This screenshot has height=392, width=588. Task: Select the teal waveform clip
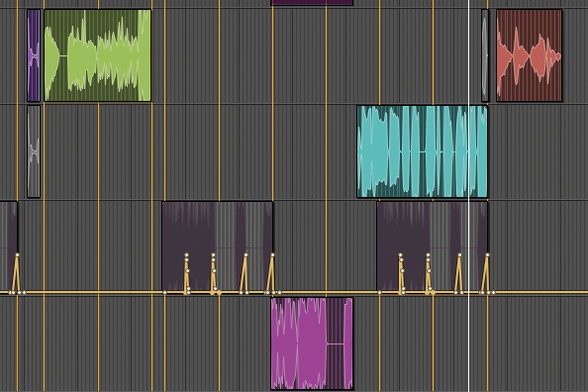[x=423, y=151]
